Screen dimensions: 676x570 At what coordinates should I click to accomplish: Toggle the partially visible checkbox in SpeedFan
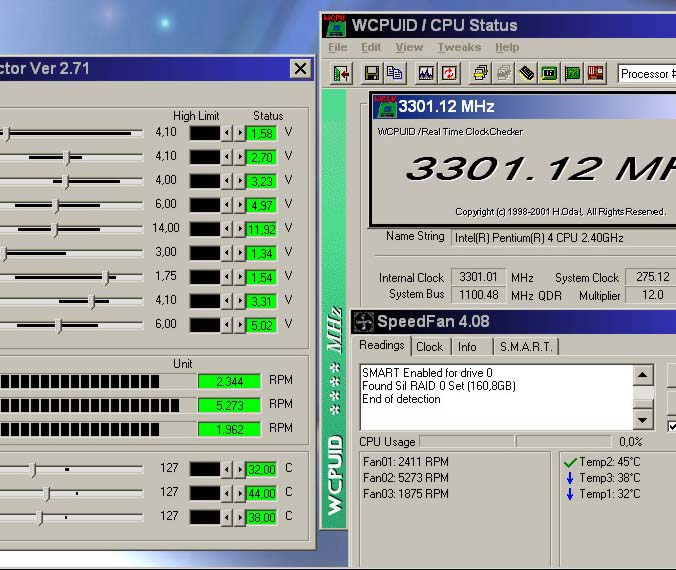click(x=672, y=426)
